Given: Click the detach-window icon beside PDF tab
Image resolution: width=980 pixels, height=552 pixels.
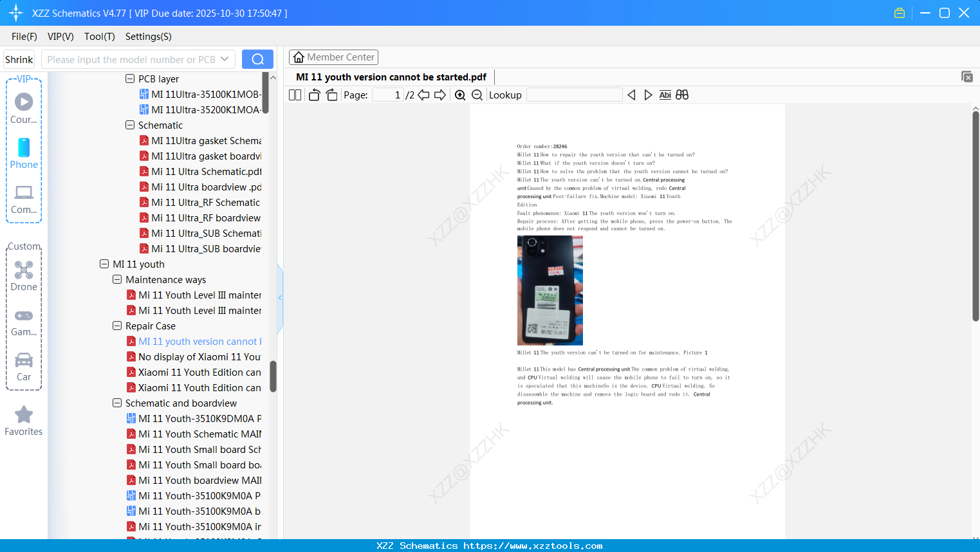Looking at the screenshot, I should tap(967, 77).
